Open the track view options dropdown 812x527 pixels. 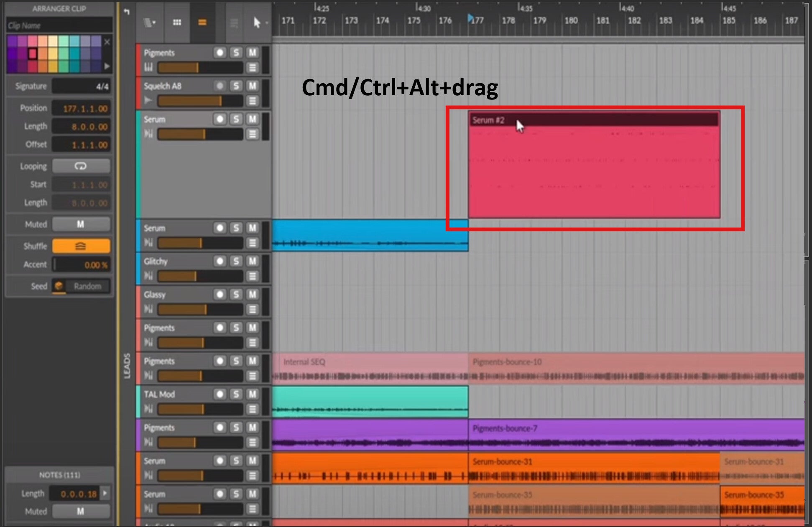(x=150, y=23)
